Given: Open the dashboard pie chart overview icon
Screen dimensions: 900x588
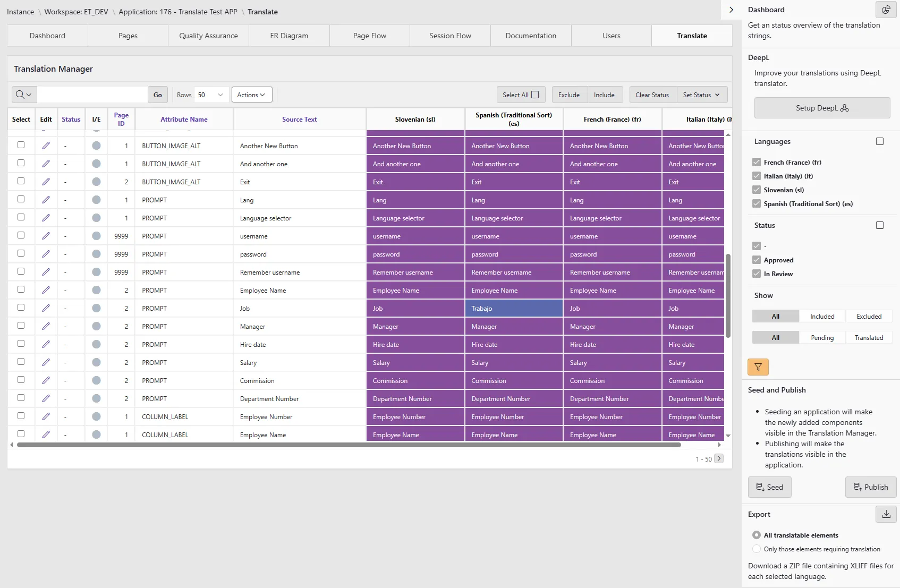Looking at the screenshot, I should [885, 10].
